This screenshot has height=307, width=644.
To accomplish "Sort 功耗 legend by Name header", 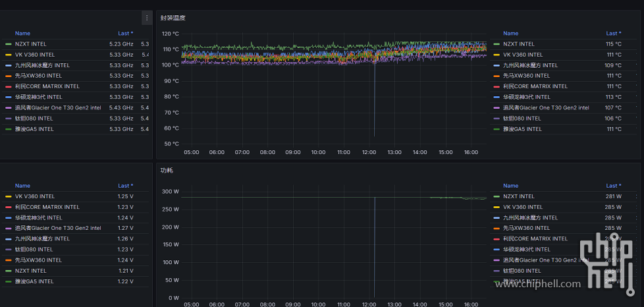I will 511,186.
